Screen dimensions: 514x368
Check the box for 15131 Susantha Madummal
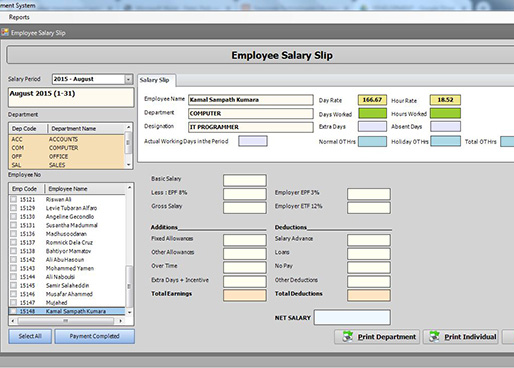pyautogui.click(x=13, y=225)
